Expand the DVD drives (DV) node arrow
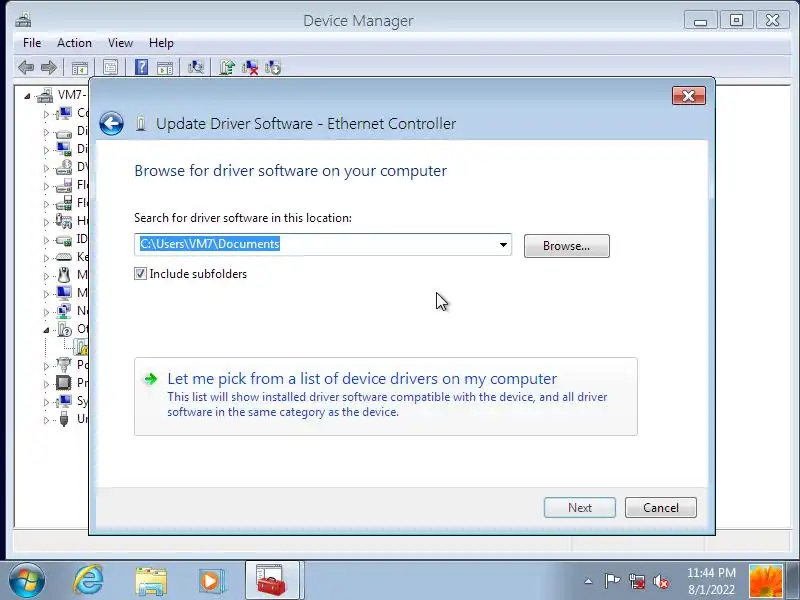This screenshot has width=800, height=600. pos(46,168)
